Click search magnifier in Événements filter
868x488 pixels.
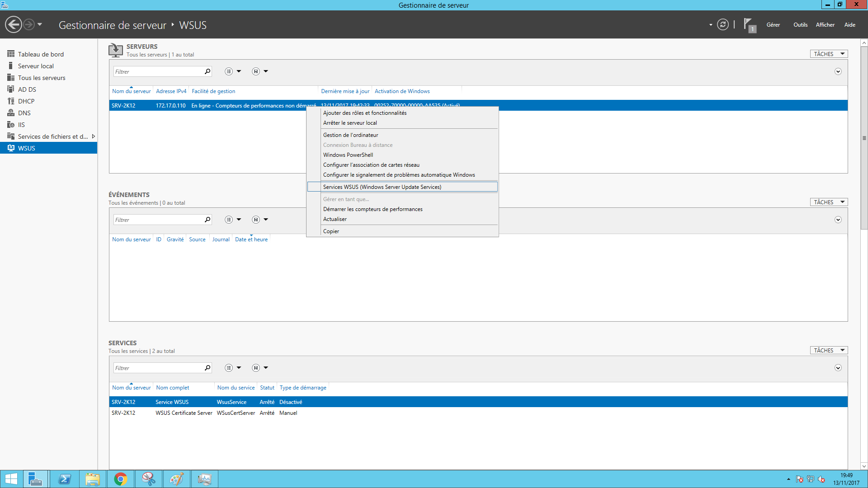click(208, 220)
